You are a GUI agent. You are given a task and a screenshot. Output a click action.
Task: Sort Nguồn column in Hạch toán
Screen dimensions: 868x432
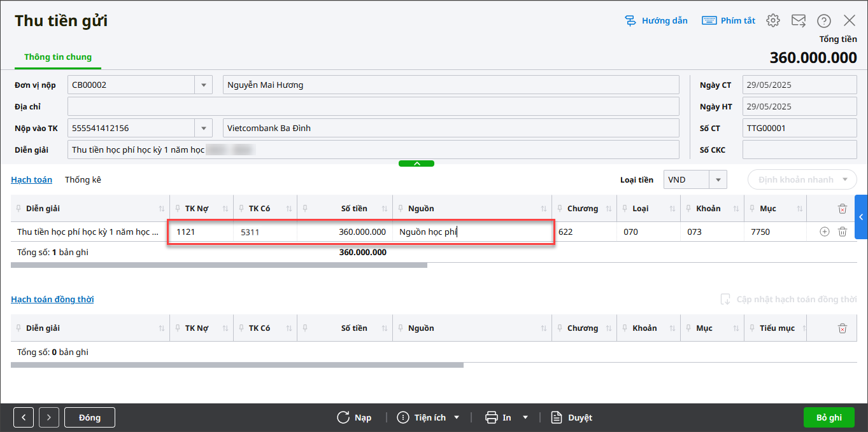pos(544,209)
